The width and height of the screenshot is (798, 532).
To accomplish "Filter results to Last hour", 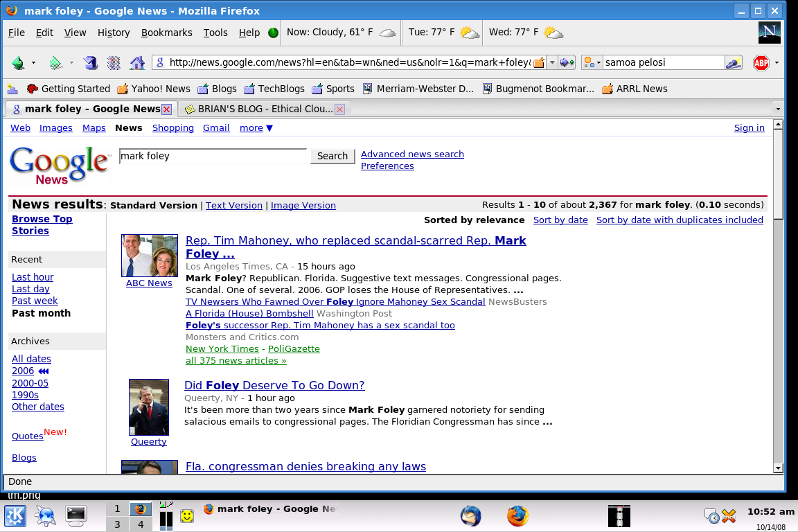I will point(33,278).
